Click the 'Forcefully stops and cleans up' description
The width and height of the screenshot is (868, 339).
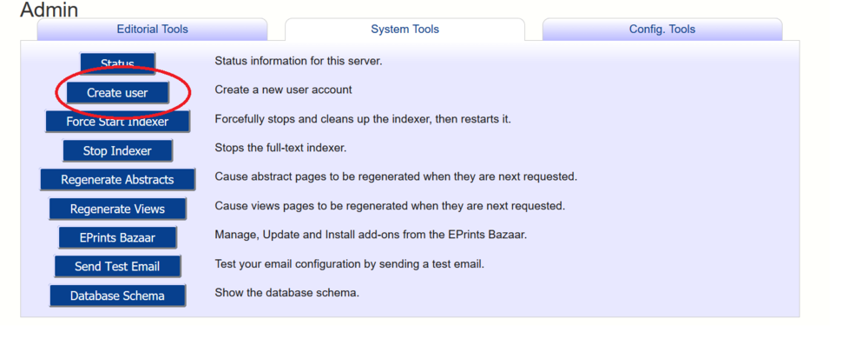coord(363,119)
